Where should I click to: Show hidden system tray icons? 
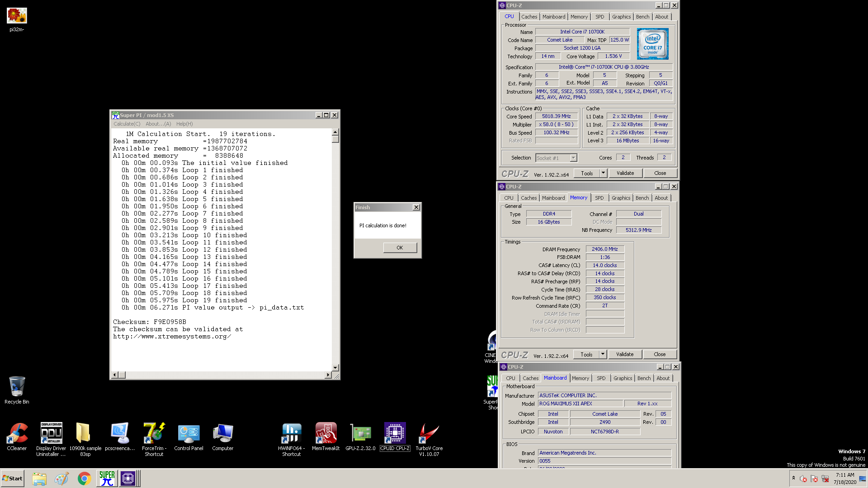(793, 478)
